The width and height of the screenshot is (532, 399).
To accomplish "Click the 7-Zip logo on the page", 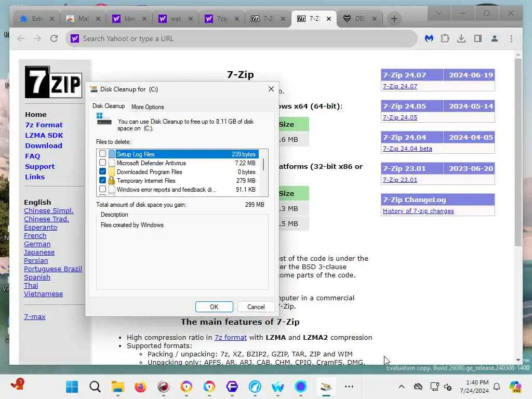I will (x=54, y=82).
